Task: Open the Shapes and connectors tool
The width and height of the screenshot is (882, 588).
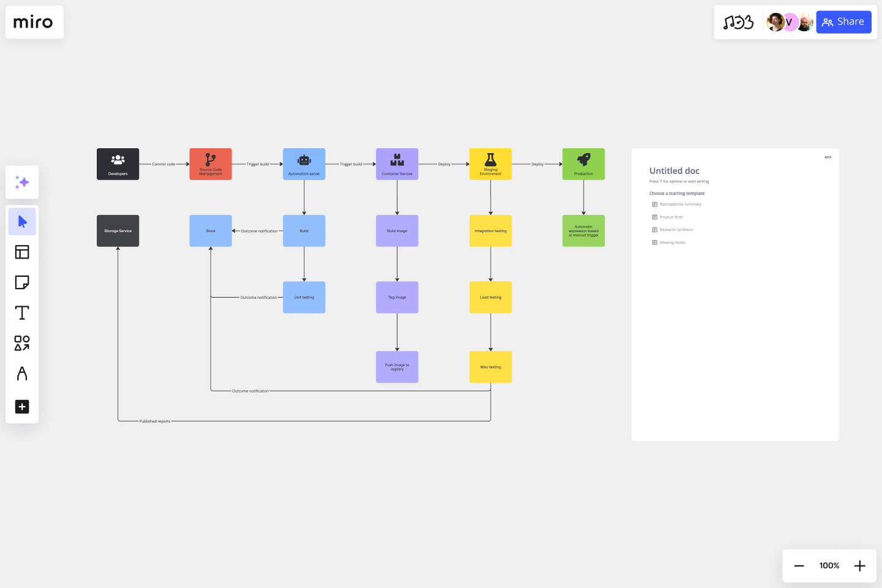Action: [x=22, y=344]
